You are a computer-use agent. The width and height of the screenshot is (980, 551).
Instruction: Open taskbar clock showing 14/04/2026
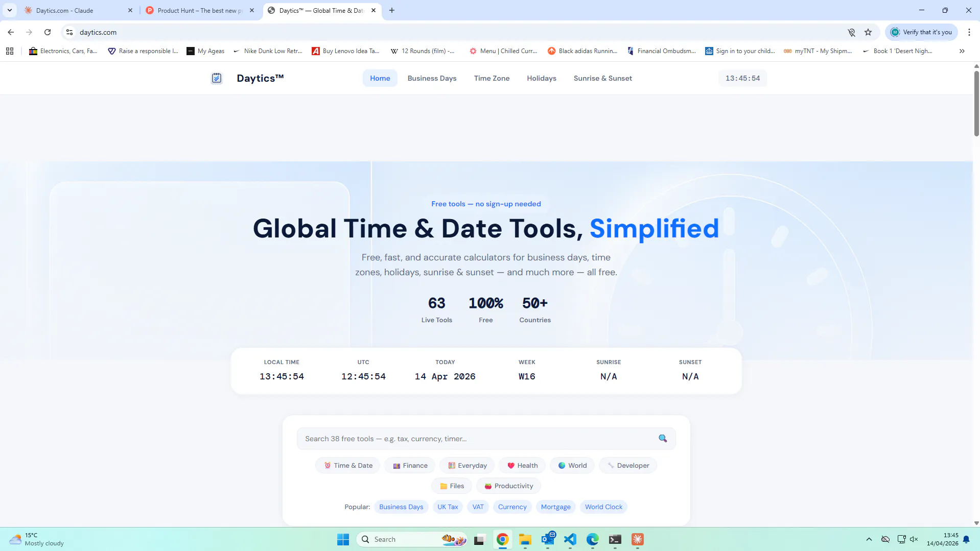point(942,539)
